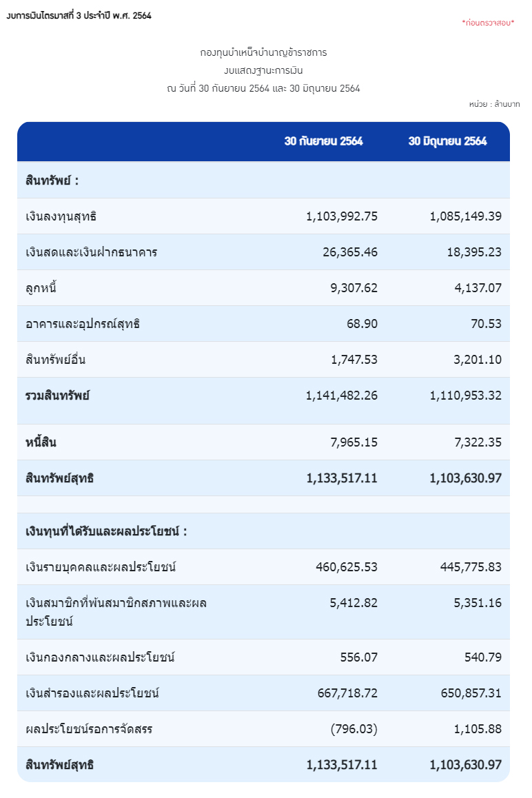Click the 'เงินทุนที่ได้รับและผลประโยชน์ :' section header

tap(106, 531)
